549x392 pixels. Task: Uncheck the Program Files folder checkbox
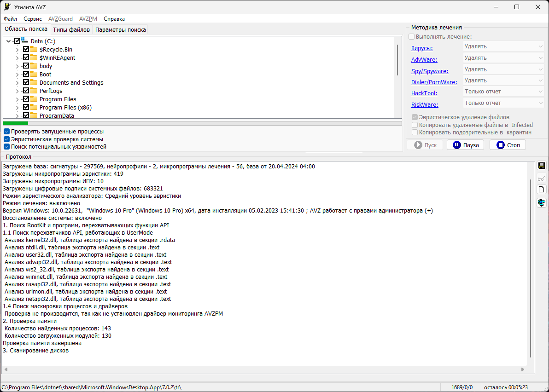26,99
